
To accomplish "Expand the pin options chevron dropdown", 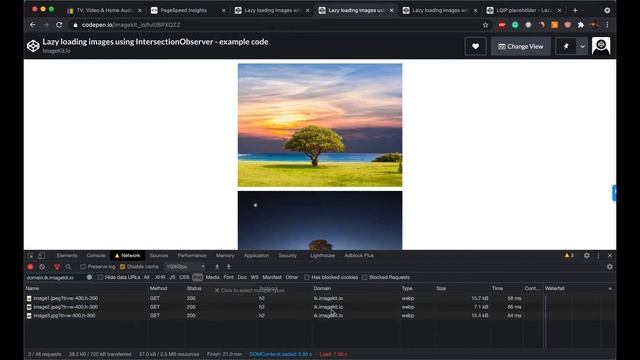I will coord(582,47).
